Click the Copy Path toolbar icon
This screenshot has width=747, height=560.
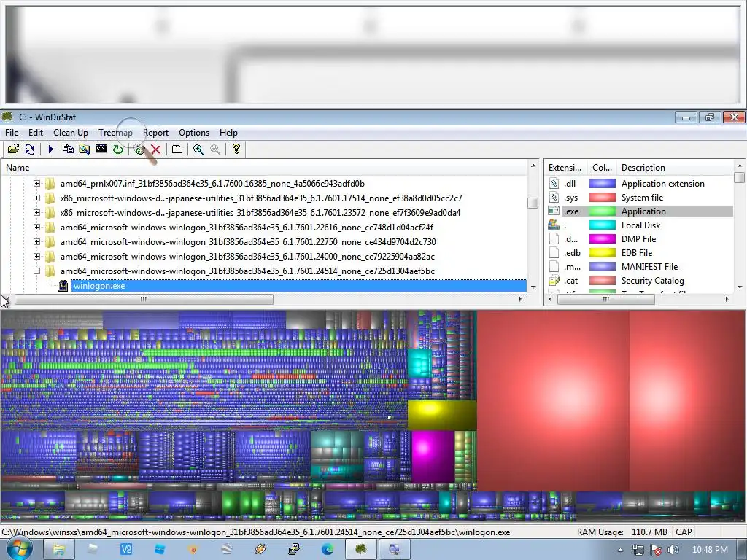[68, 149]
